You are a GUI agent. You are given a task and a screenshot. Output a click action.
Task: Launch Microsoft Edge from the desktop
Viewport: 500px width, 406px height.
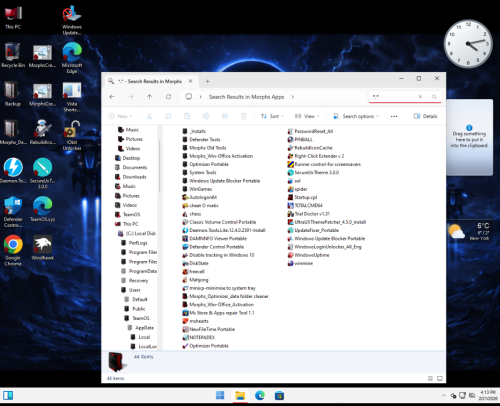[72, 58]
